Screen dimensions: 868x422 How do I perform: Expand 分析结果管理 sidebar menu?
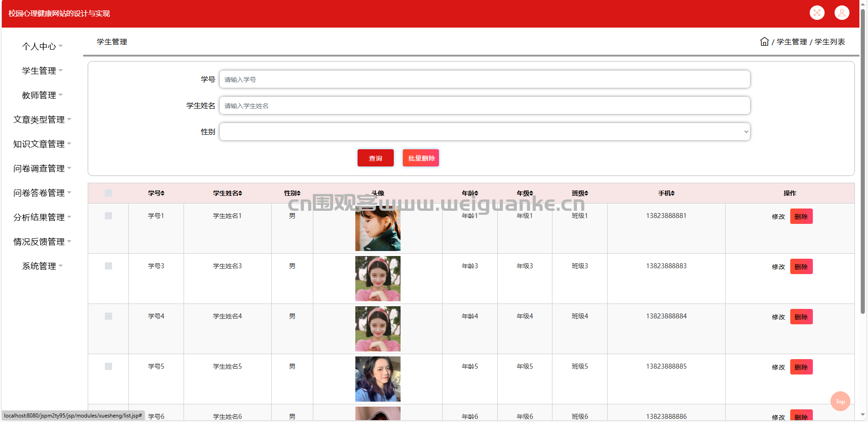tap(42, 217)
